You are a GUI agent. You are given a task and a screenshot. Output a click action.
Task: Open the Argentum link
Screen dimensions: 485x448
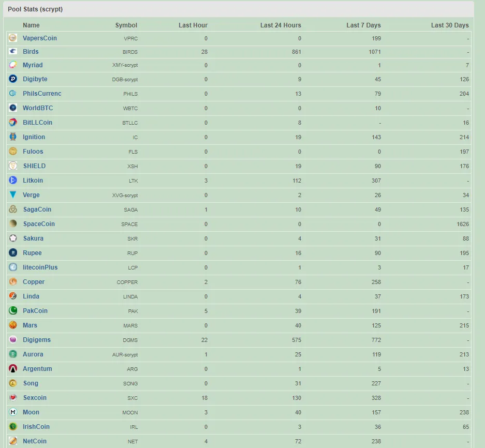pos(37,368)
